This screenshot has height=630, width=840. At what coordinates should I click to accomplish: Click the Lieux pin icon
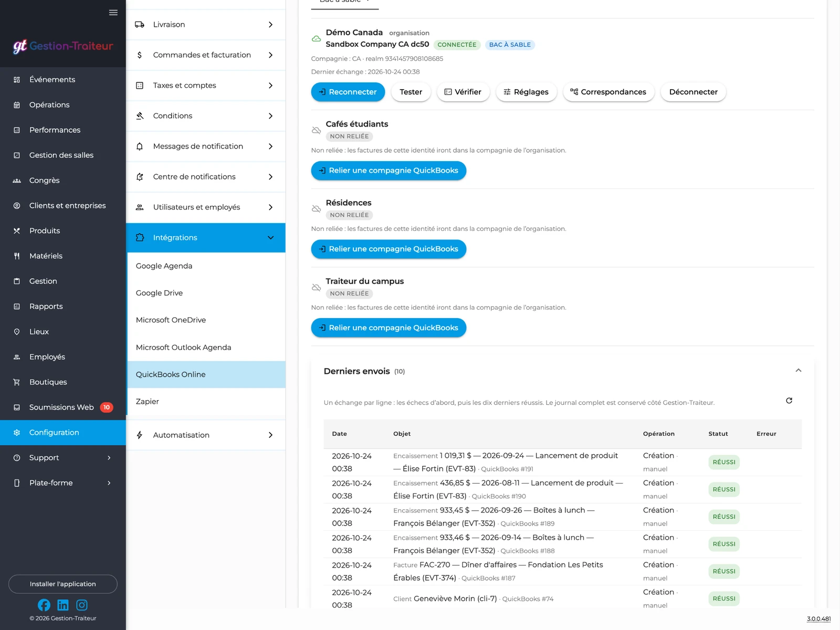[17, 332]
